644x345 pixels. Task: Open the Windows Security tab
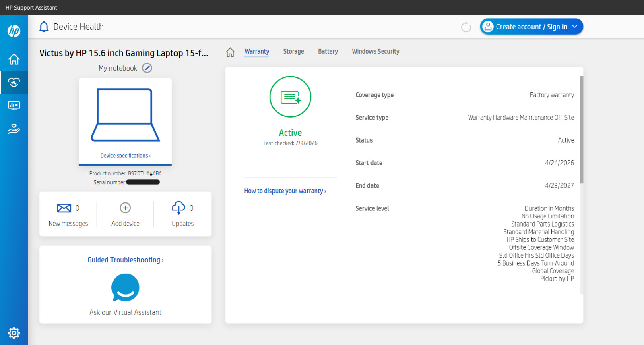coord(376,51)
